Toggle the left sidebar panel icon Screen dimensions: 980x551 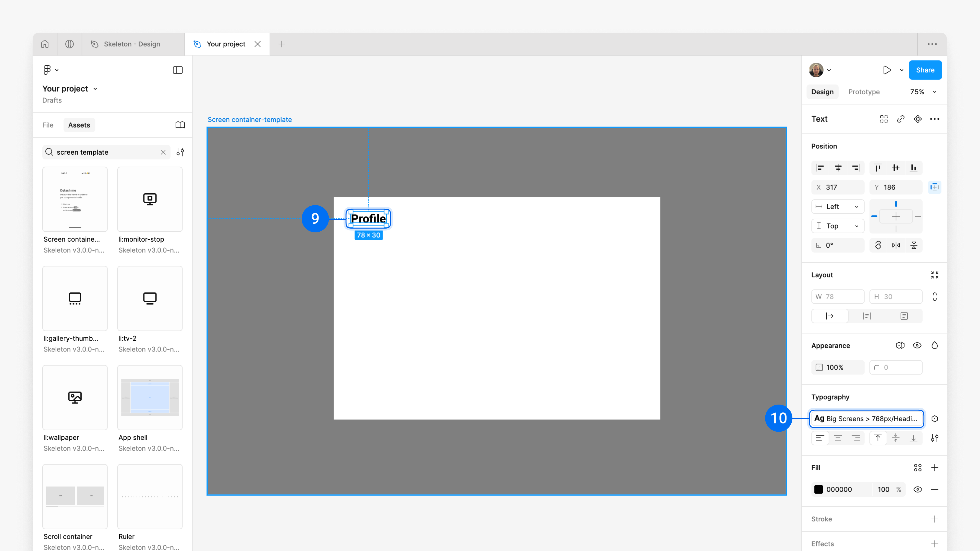pyautogui.click(x=178, y=70)
